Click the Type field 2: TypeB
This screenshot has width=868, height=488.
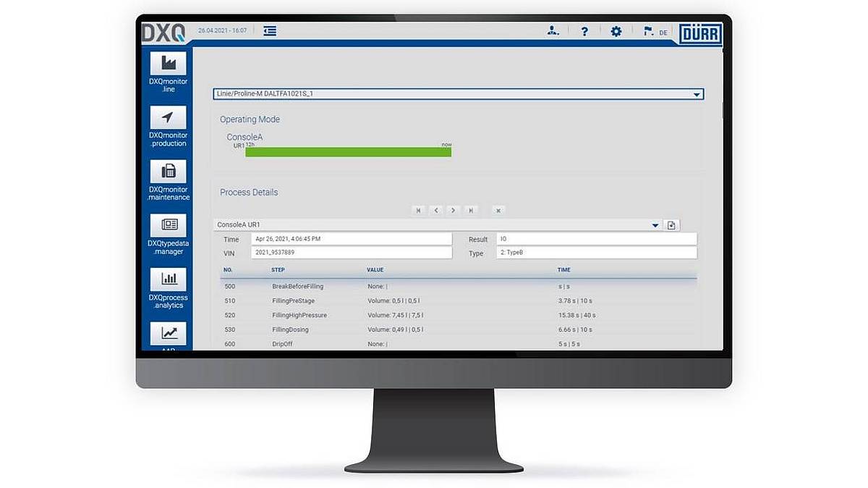pyautogui.click(x=595, y=253)
